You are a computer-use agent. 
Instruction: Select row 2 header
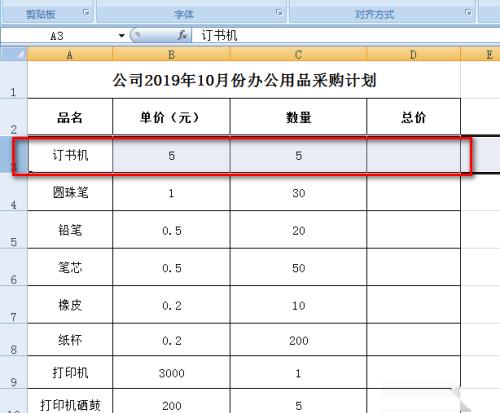click(x=13, y=117)
